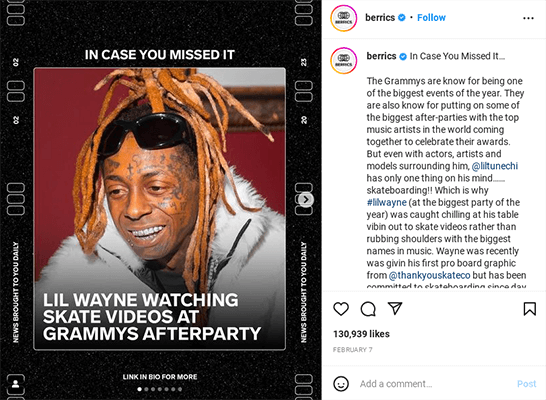Open the berrics profile picture in header
Viewport: 546px width, 400px height.
point(344,18)
